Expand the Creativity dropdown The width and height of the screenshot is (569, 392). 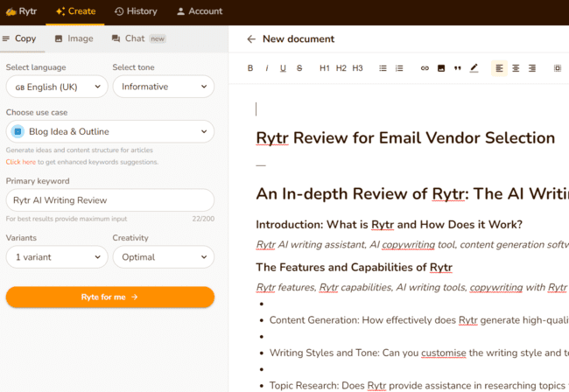coord(164,257)
